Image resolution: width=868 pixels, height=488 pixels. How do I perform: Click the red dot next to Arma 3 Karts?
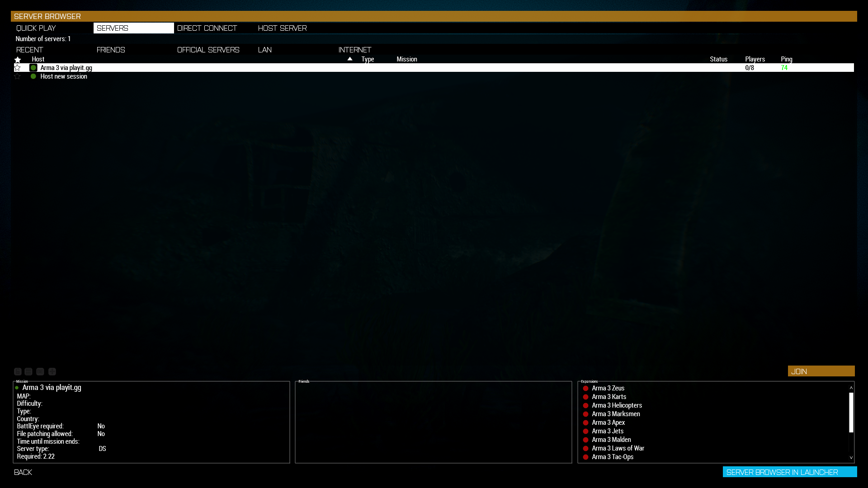click(x=585, y=397)
